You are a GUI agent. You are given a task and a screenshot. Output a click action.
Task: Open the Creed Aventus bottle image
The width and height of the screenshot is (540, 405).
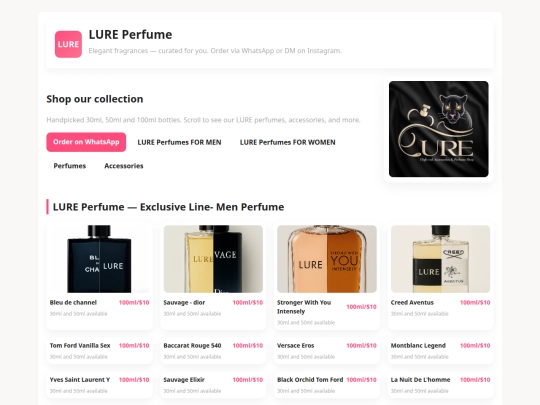pyautogui.click(x=440, y=259)
